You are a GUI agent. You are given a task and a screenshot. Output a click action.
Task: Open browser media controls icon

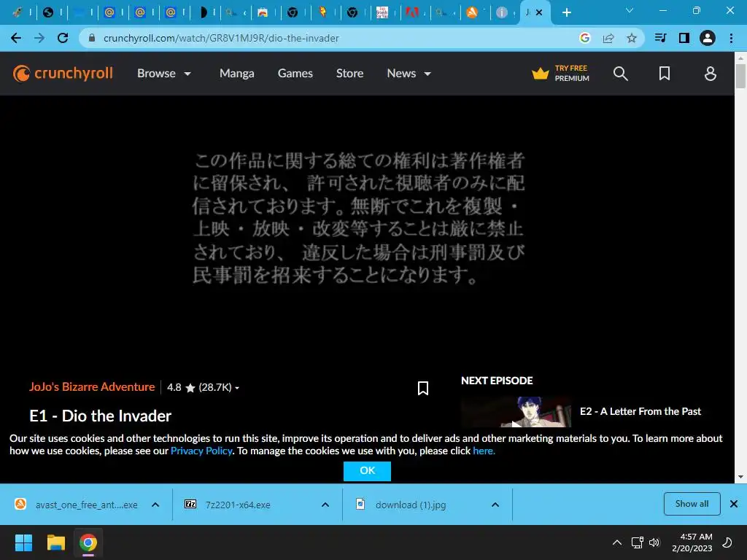pyautogui.click(x=660, y=38)
